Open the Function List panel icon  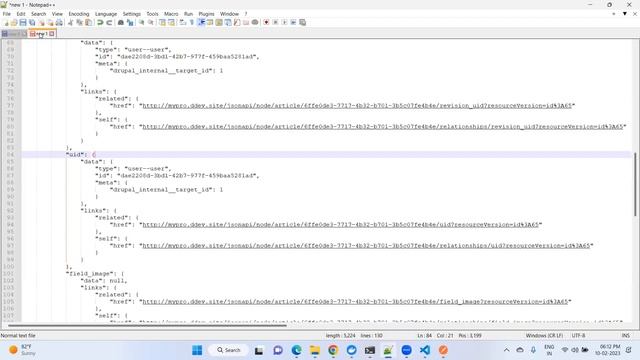pyautogui.click(x=237, y=22)
